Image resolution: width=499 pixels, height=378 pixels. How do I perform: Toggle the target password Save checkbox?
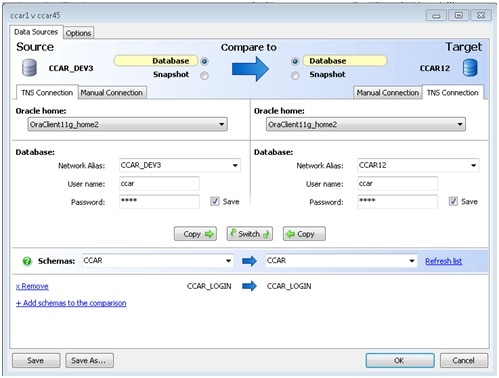click(453, 201)
